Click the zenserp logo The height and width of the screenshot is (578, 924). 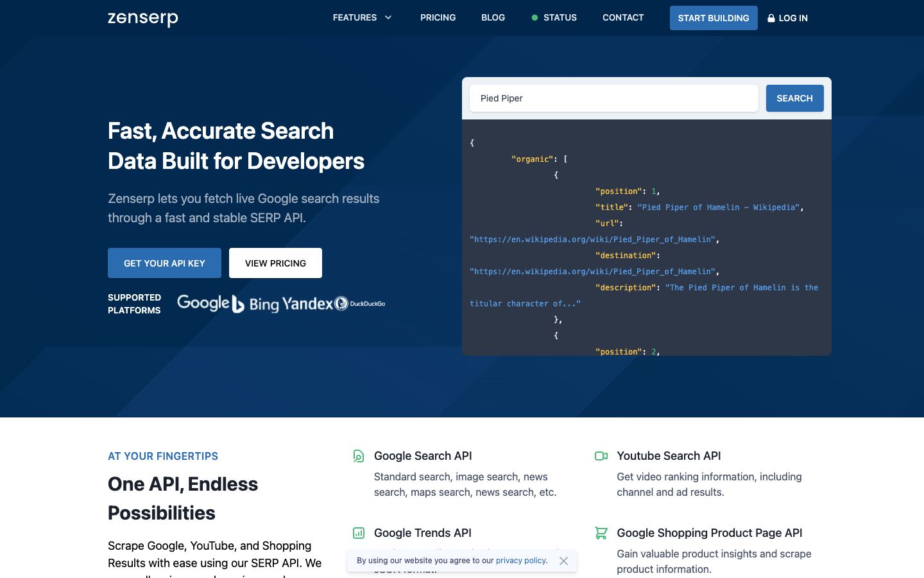[143, 19]
